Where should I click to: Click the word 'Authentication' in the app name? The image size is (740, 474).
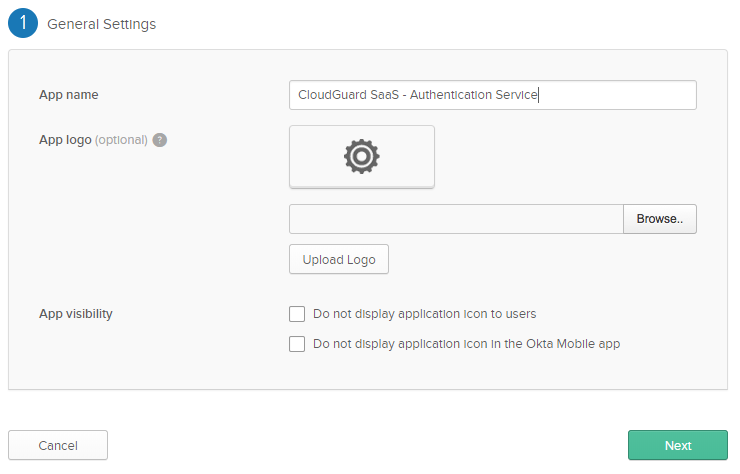[x=451, y=95]
